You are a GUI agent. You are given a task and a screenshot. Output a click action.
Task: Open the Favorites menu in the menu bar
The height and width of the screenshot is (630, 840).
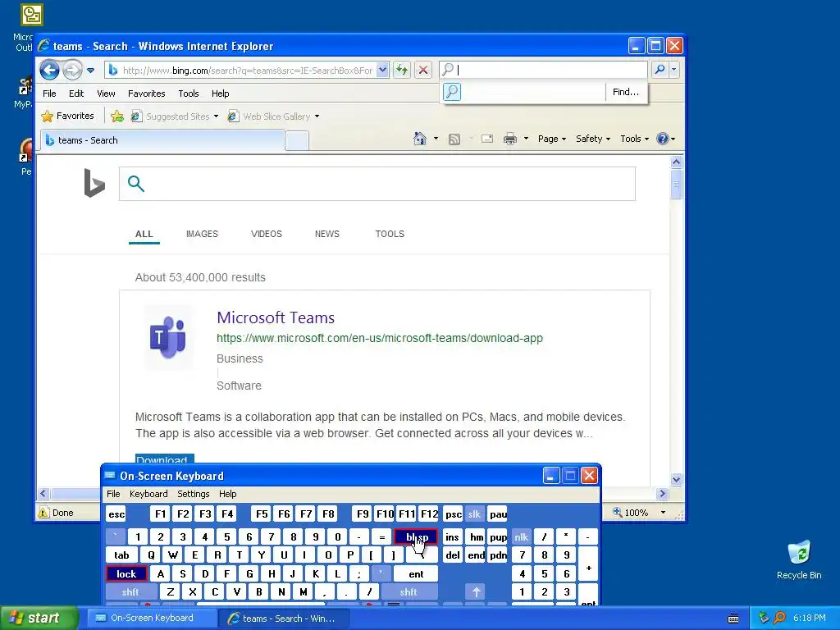pyautogui.click(x=146, y=94)
